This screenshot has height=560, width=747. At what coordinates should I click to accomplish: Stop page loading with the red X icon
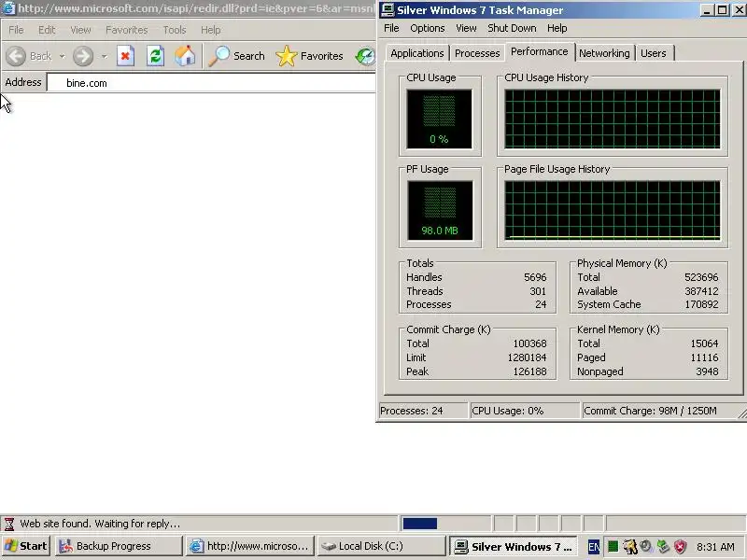tap(125, 56)
